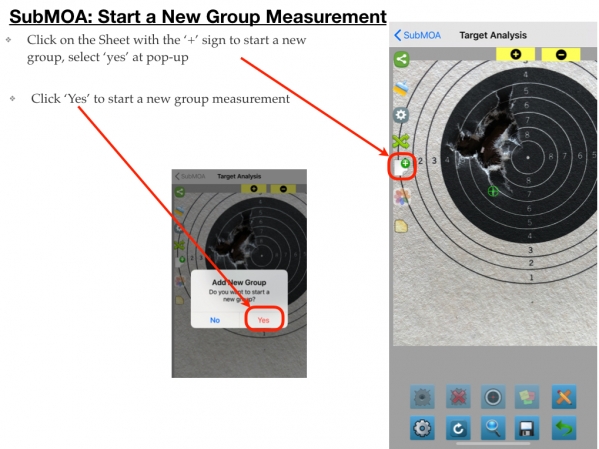Tap the green plus sheet icon in small phone

click(180, 261)
